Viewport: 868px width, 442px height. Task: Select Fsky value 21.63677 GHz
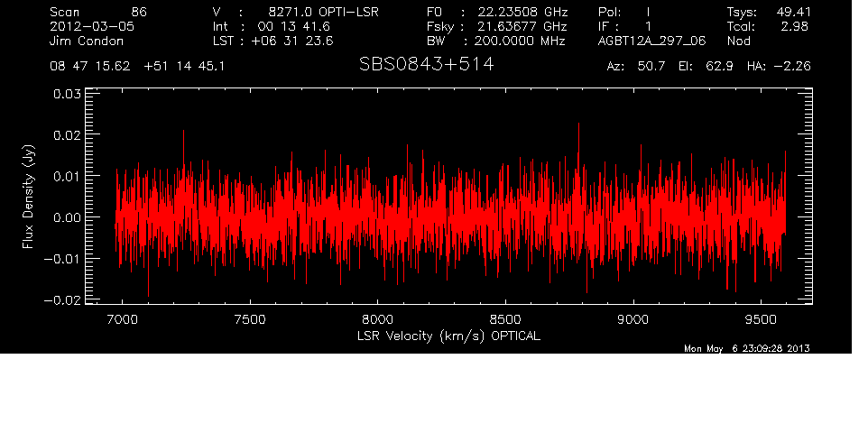pos(522,26)
